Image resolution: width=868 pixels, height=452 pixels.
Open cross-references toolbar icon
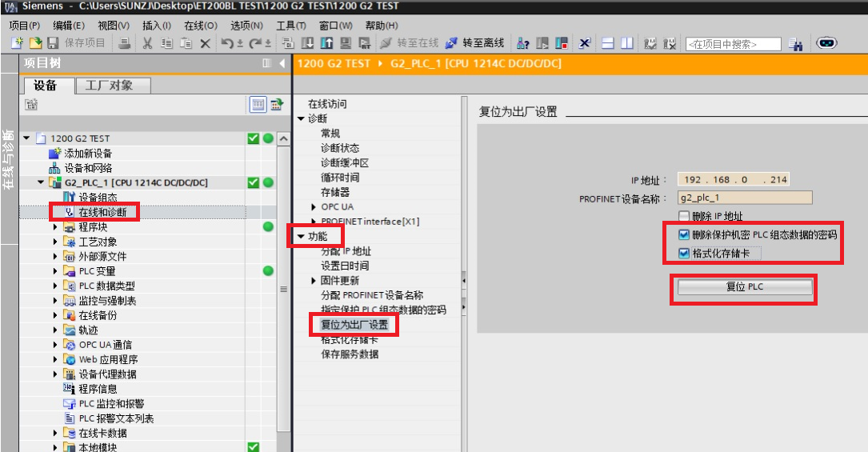point(585,43)
